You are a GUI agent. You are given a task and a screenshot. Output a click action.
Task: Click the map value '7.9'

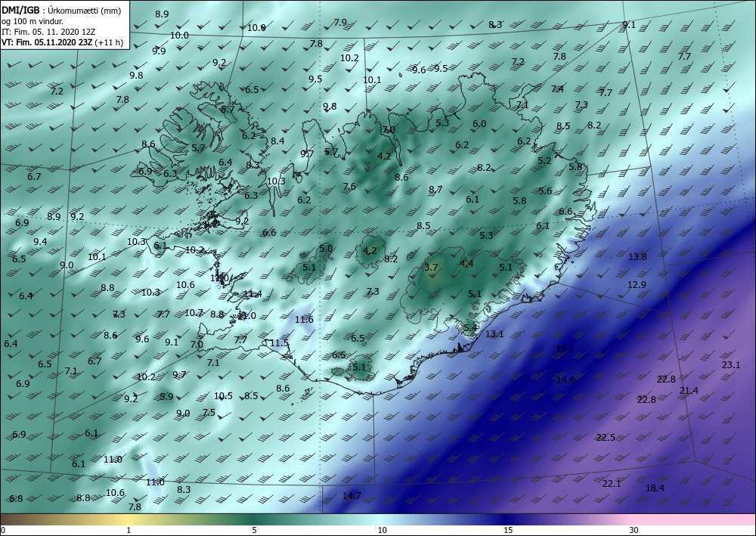pyautogui.click(x=340, y=22)
